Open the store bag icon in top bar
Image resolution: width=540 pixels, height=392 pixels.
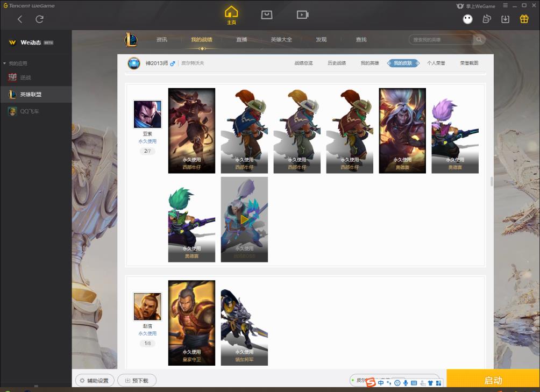pyautogui.click(x=267, y=15)
